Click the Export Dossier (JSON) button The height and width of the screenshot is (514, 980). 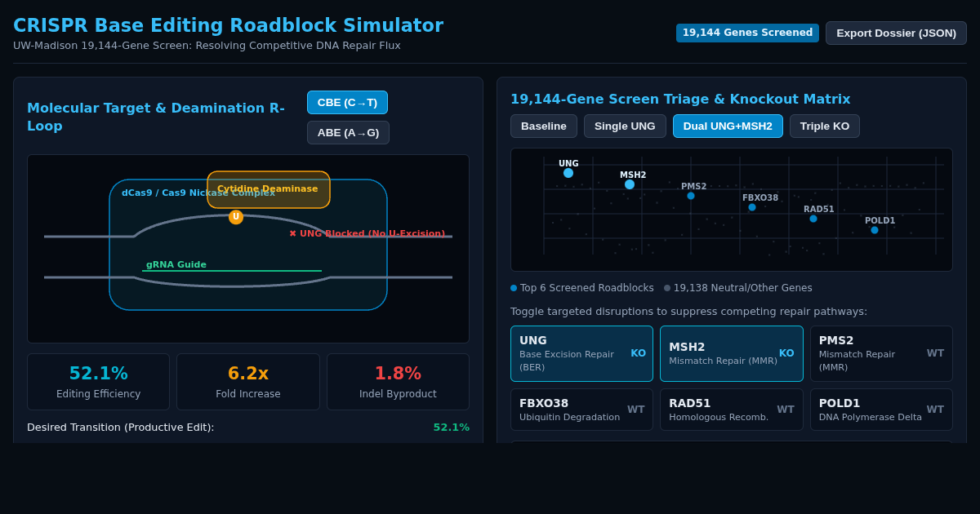896,33
